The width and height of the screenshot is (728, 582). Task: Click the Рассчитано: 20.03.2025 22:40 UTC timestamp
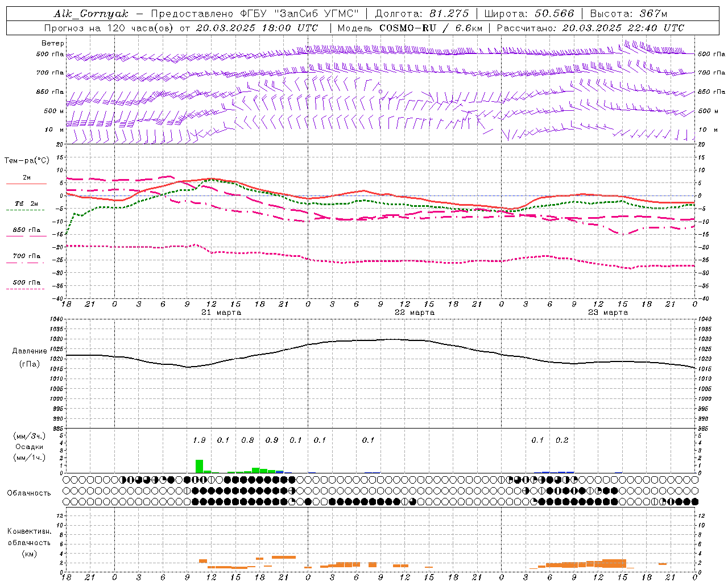coord(590,28)
